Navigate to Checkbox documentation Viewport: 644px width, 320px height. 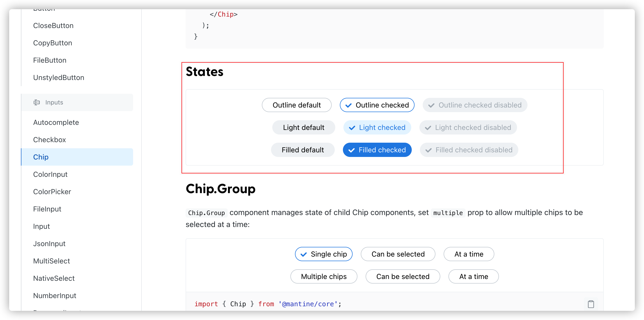pyautogui.click(x=49, y=140)
